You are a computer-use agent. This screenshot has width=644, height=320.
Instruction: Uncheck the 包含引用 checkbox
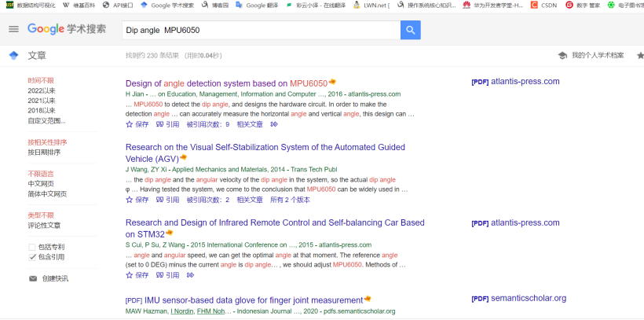point(32,257)
